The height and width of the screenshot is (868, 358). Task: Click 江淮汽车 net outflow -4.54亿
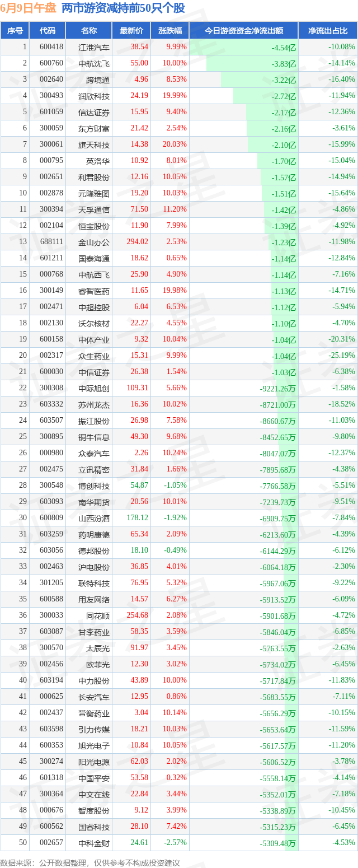click(x=284, y=48)
